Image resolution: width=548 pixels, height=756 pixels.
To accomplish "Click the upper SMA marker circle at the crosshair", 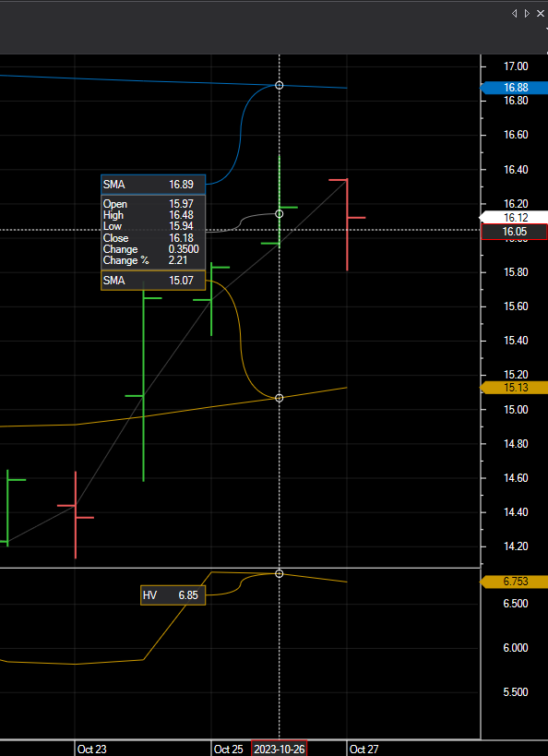I will point(279,85).
